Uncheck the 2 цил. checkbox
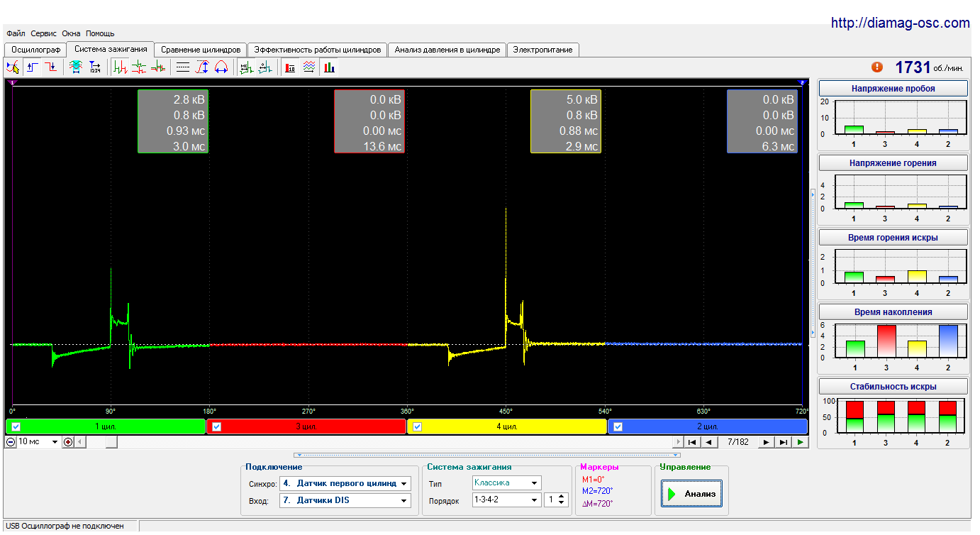Screen dimensions: 980x535 (618, 426)
